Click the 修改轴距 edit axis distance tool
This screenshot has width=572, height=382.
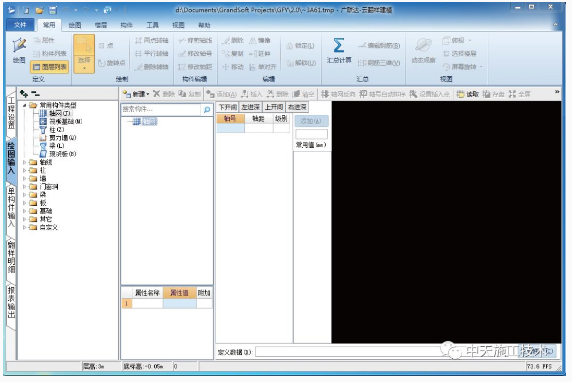(195, 67)
